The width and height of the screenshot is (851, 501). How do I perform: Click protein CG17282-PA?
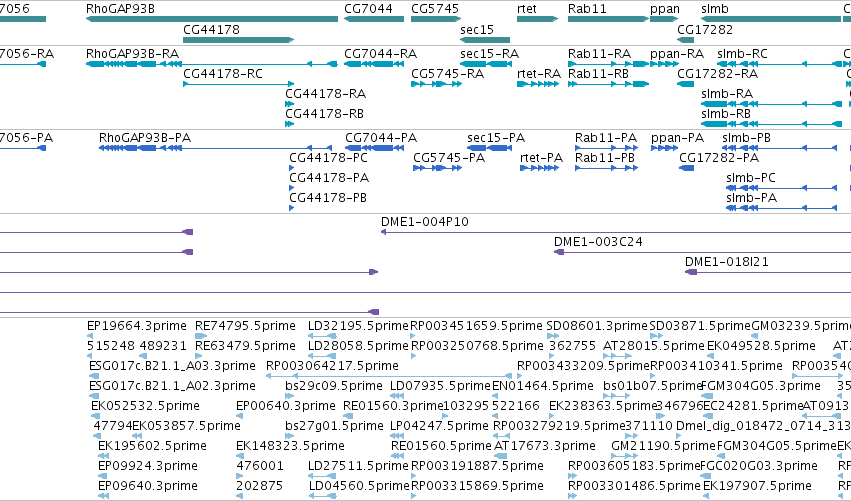719,158
